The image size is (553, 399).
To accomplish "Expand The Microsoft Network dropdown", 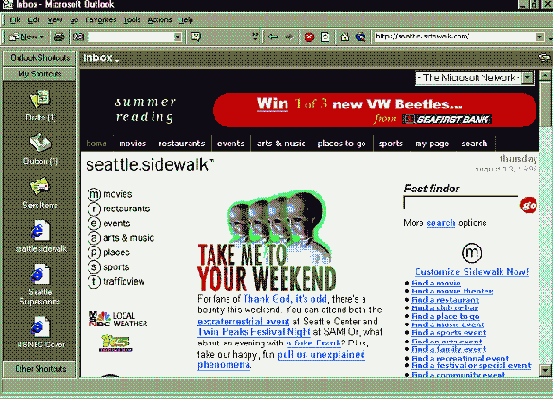I will pyautogui.click(x=527, y=78).
